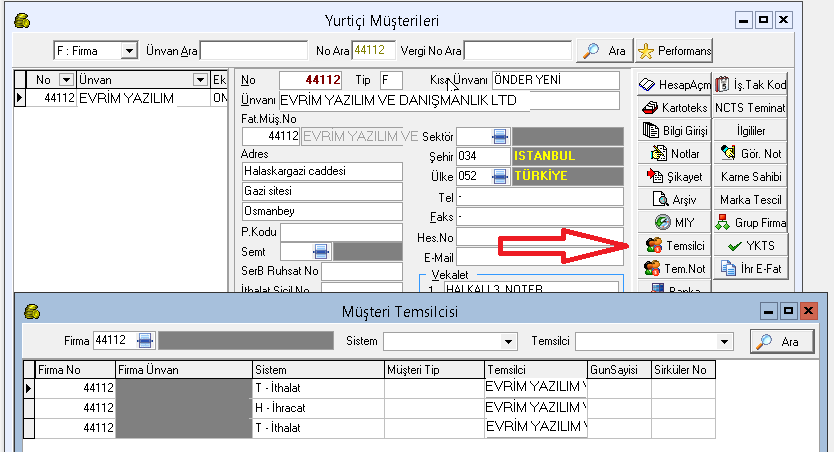Click Yurtiçi Müşterileri window coin icon
The image size is (840, 452).
tap(22, 21)
